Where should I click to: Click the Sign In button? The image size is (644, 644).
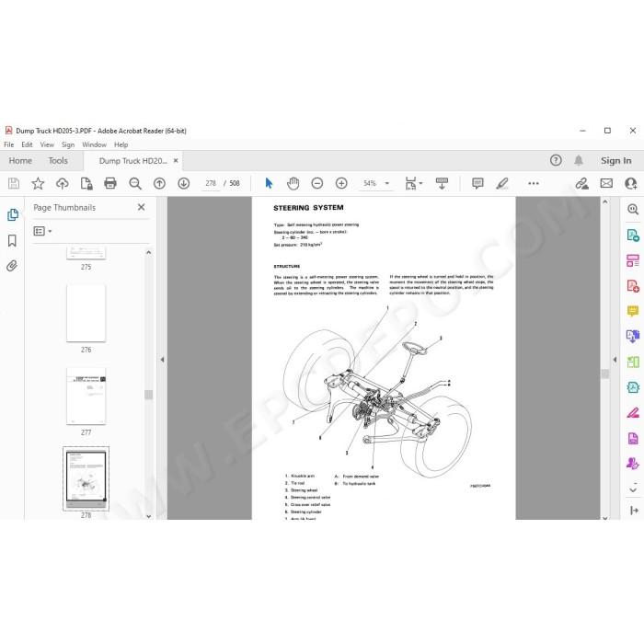616,161
